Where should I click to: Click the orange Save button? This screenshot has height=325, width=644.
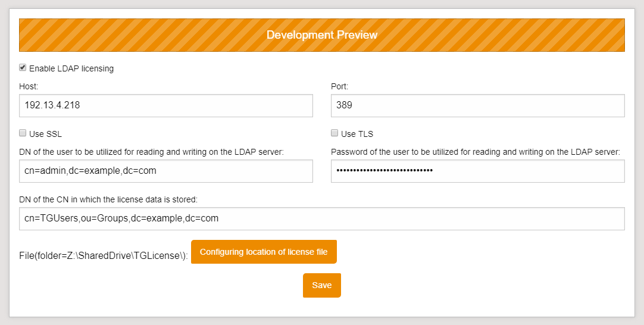click(321, 285)
